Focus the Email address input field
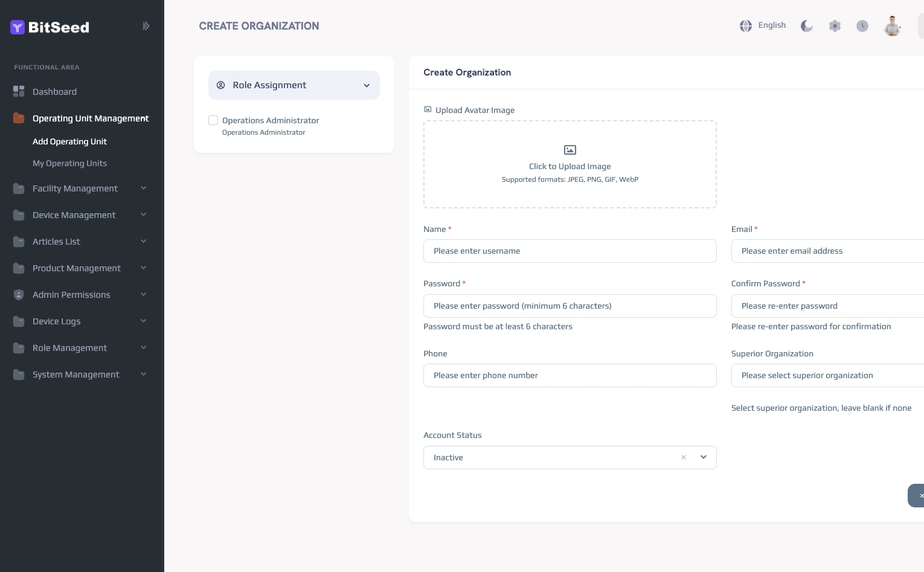 827,251
